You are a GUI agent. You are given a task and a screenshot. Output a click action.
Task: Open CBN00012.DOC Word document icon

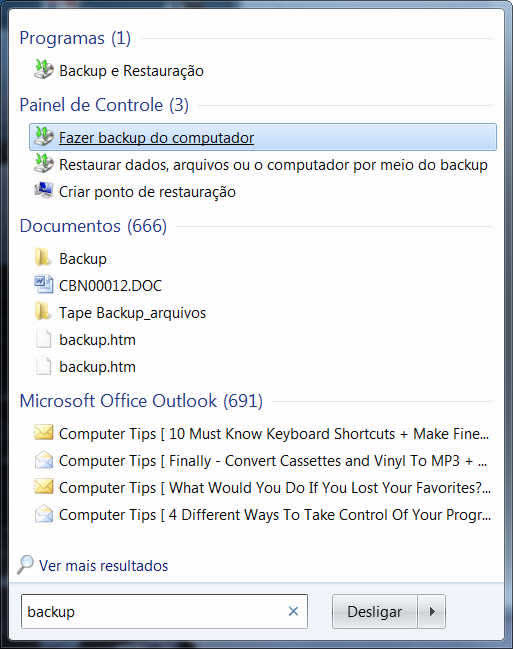point(43,285)
